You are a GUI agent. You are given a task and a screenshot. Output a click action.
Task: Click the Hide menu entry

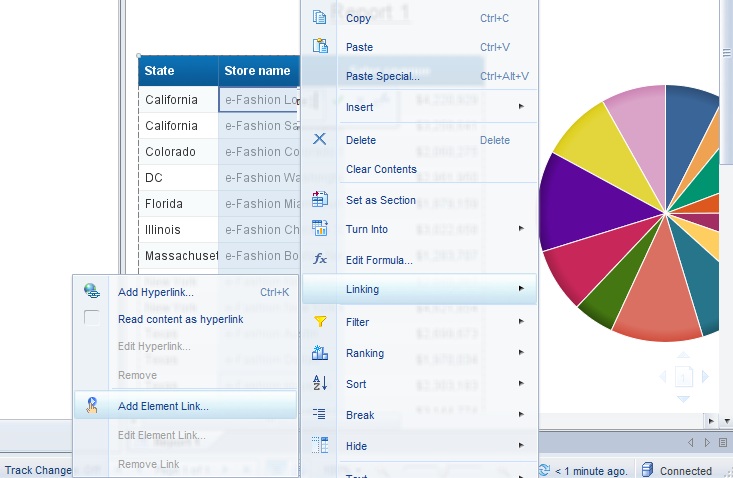(420, 446)
